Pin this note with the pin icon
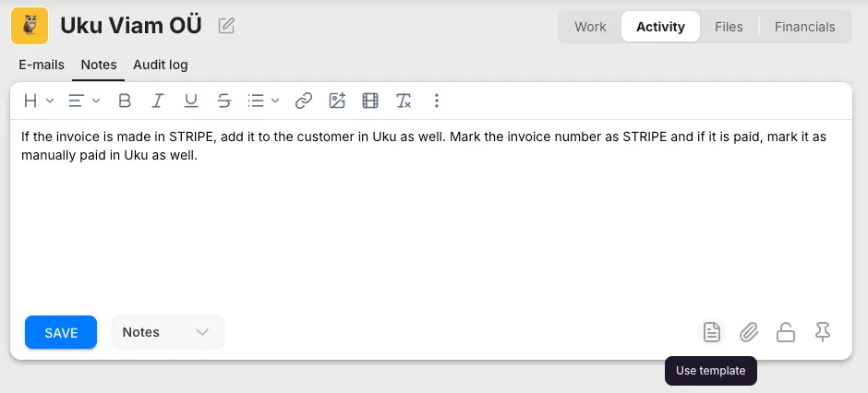This screenshot has width=868, height=393. (823, 332)
